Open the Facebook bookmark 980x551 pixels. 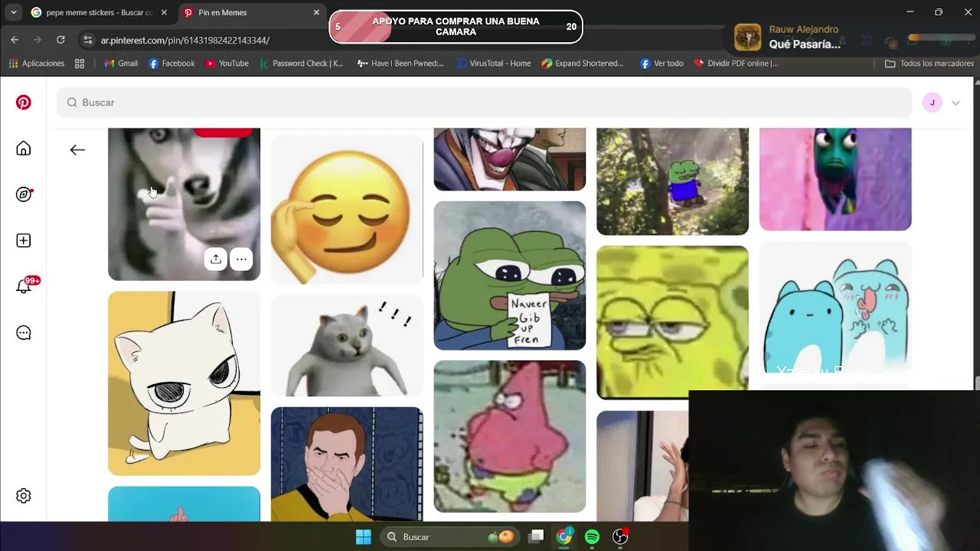click(x=171, y=64)
